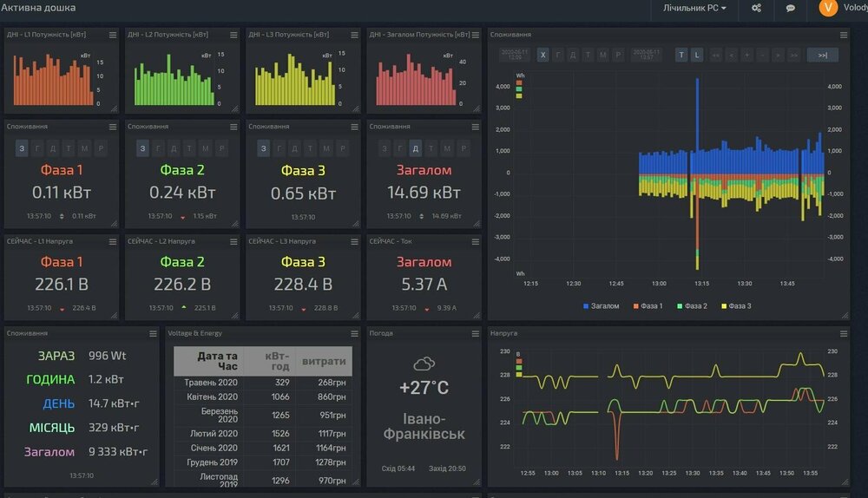The image size is (868, 498).
Task: Select the М period tab in Фаза 1 widget
Action: [83, 149]
